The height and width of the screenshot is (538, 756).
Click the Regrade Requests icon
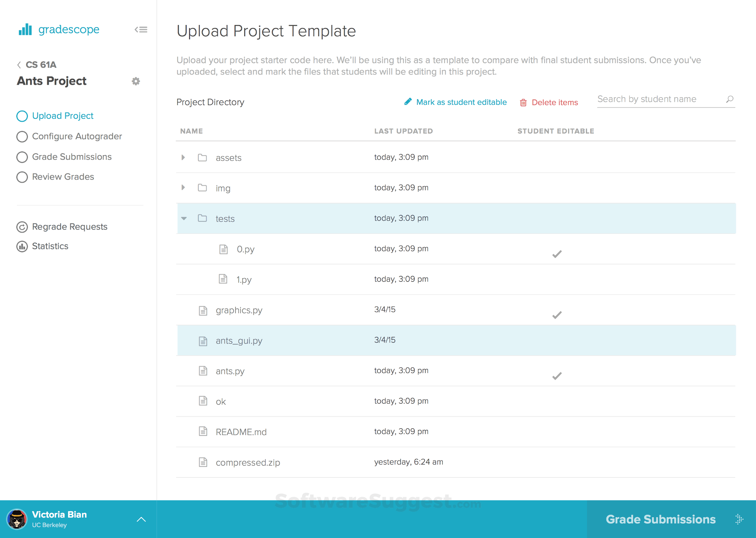[22, 227]
